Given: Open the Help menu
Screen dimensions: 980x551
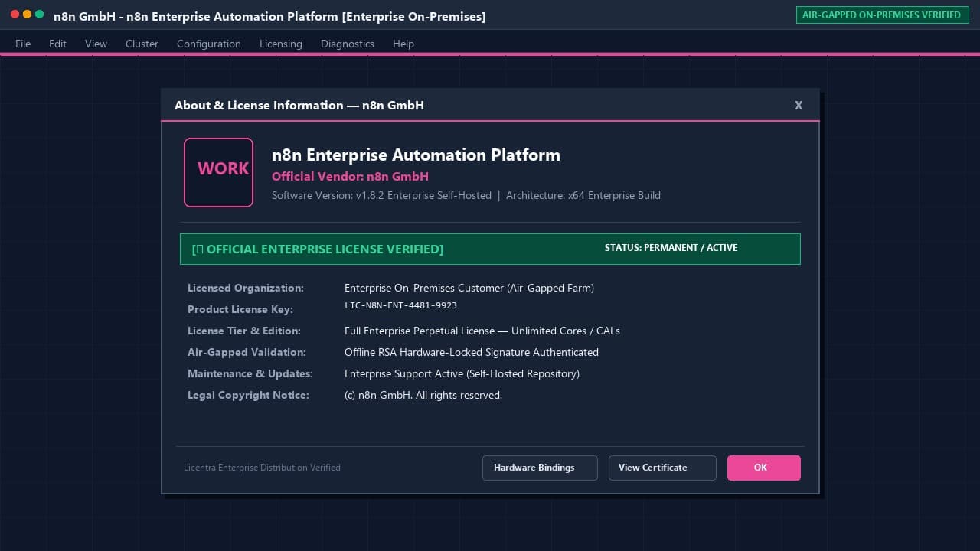Looking at the screenshot, I should point(403,44).
